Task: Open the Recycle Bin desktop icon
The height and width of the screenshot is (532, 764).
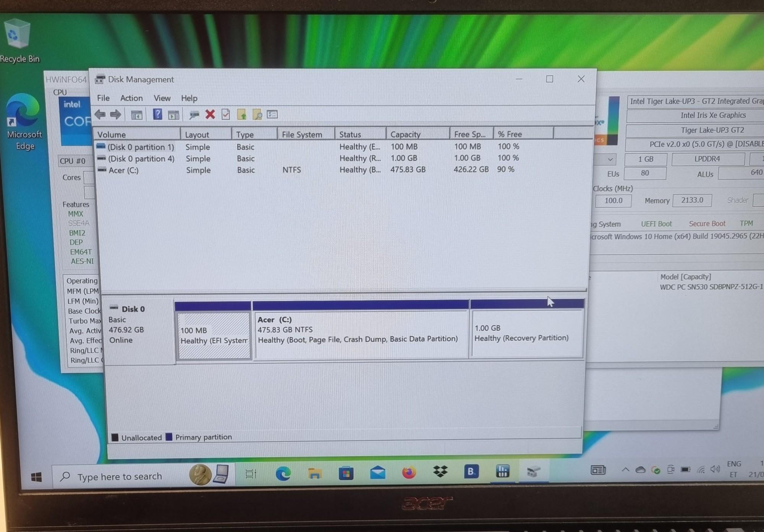Action: tap(18, 40)
